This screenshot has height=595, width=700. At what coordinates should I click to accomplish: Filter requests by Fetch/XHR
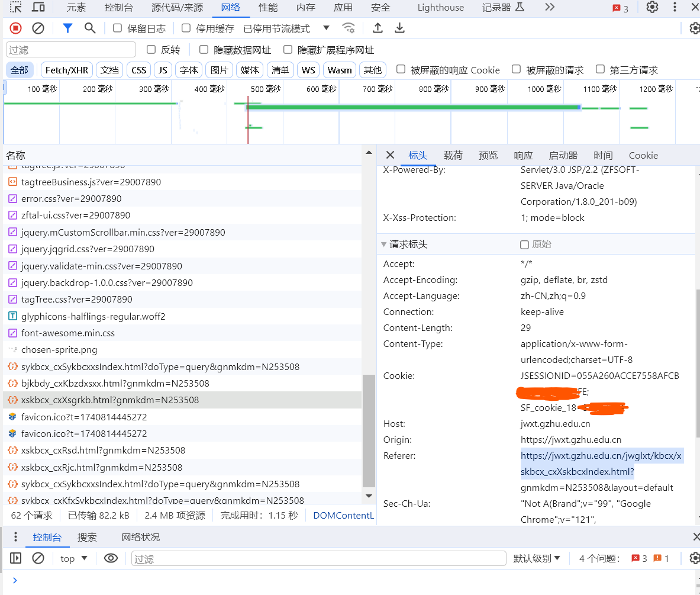pos(67,70)
